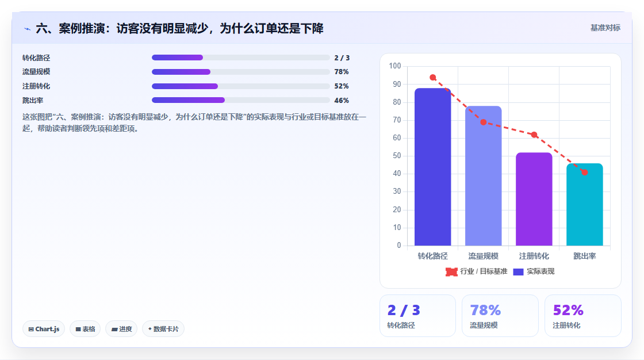Click the 2 / 3 value beside 转化路径 bar
This screenshot has width=644, height=360.
click(x=342, y=58)
